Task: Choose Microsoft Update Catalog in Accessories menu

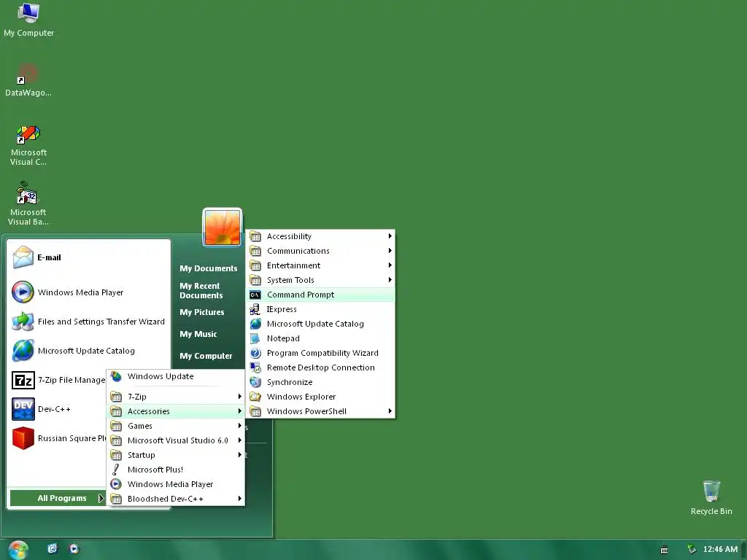Action: point(321,324)
